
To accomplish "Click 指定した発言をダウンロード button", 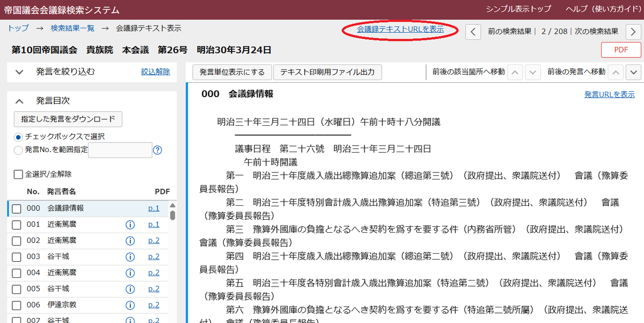I will point(68,119).
